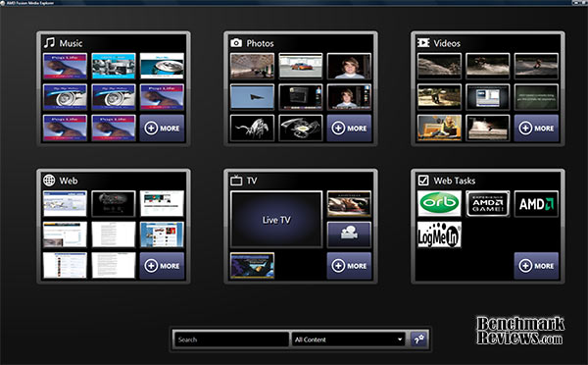
Task: Play the video showing a software window
Action: (x=487, y=97)
